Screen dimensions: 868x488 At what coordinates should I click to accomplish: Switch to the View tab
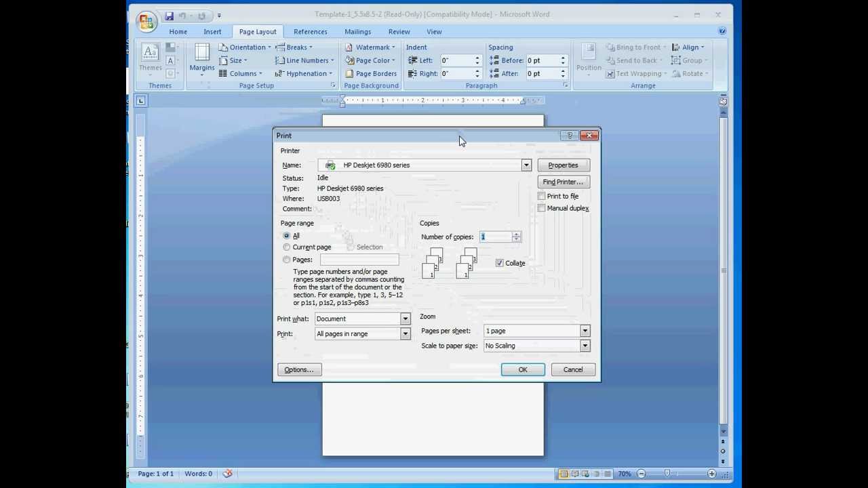[434, 32]
